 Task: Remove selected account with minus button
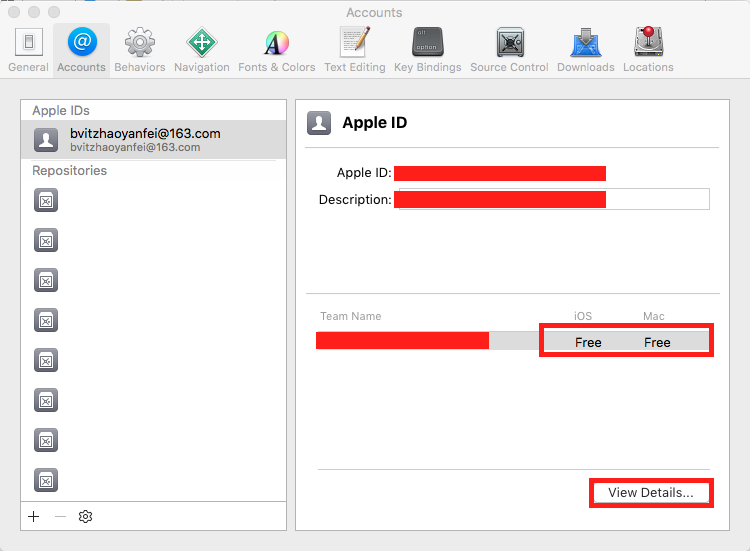(60, 517)
